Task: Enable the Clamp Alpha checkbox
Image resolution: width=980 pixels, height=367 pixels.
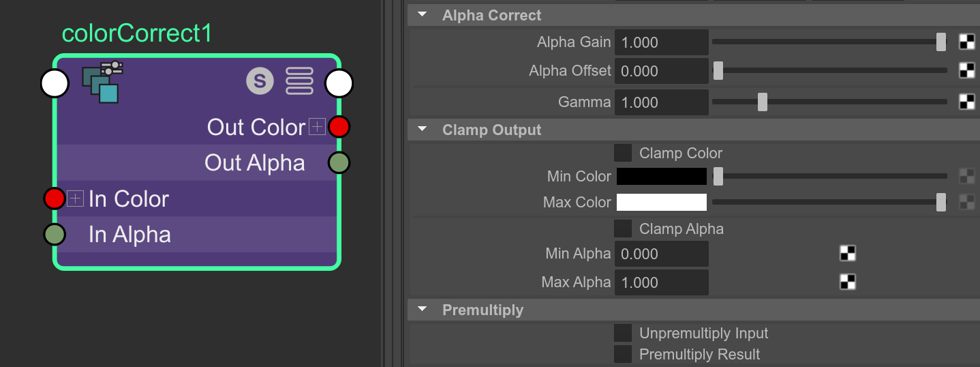Action: (x=623, y=228)
